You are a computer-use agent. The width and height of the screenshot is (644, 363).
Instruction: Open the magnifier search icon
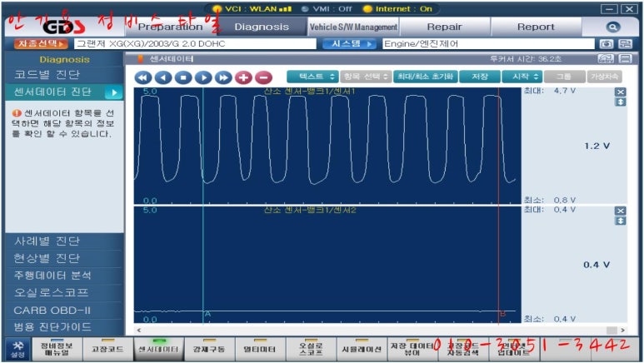click(612, 27)
